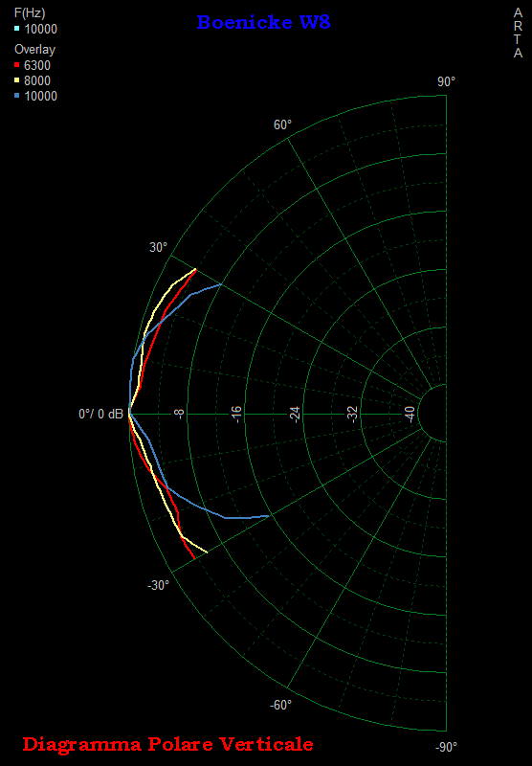Click the Boenicke W8 chart title
Image resolution: width=532 pixels, height=766 pixels.
263,22
